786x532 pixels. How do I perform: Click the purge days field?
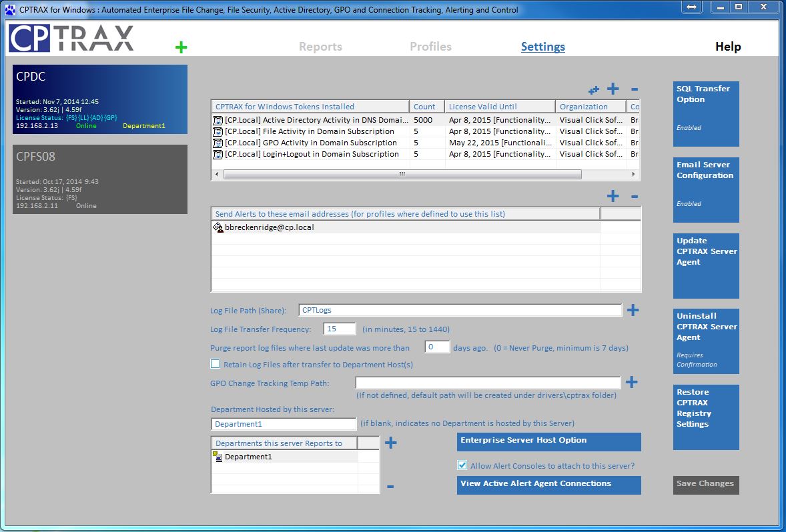436,347
